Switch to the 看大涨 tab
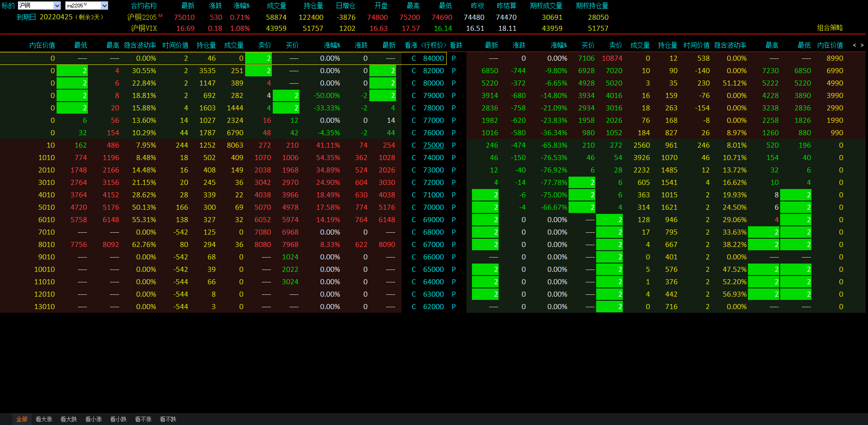Screen dimensions: 868x425 (44, 419)
